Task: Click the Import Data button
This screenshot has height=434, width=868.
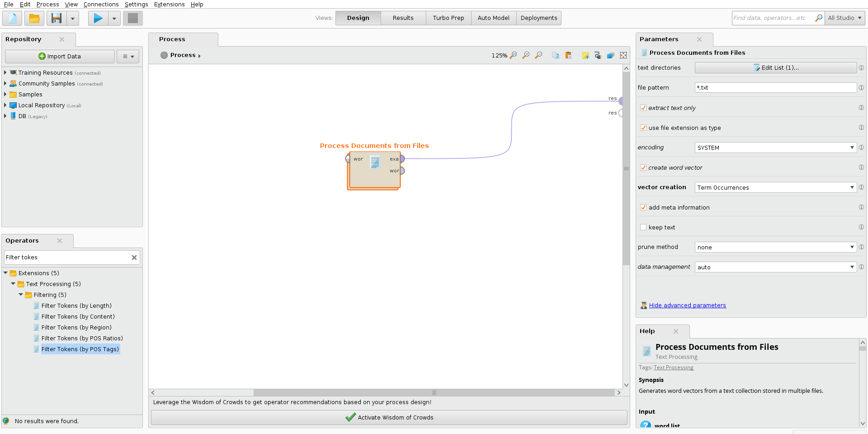Action: click(60, 56)
